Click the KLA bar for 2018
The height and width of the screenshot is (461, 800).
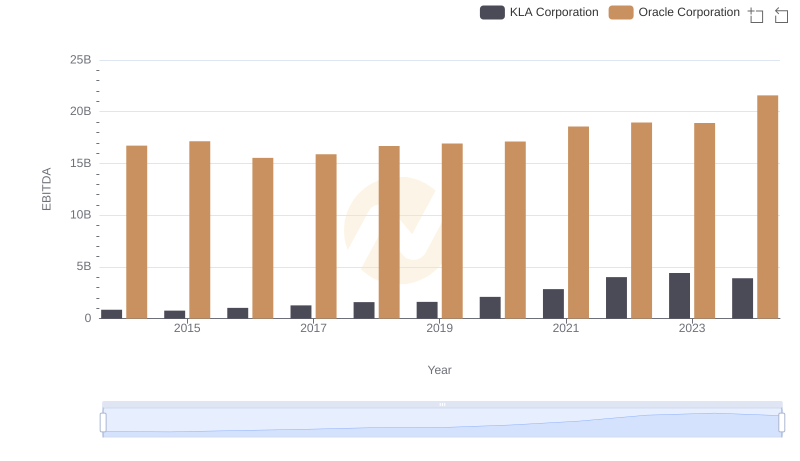[x=364, y=311]
